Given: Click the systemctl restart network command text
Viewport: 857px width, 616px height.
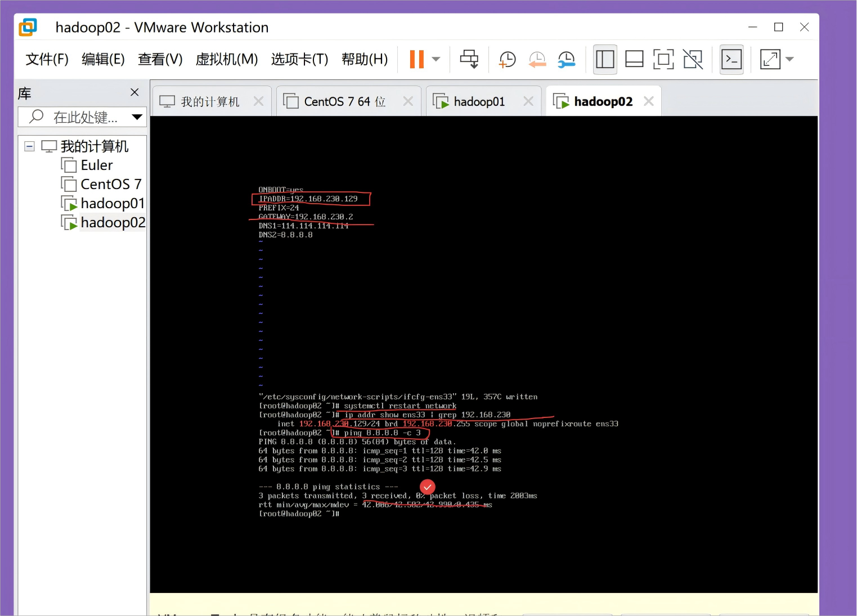Looking at the screenshot, I should 400,406.
